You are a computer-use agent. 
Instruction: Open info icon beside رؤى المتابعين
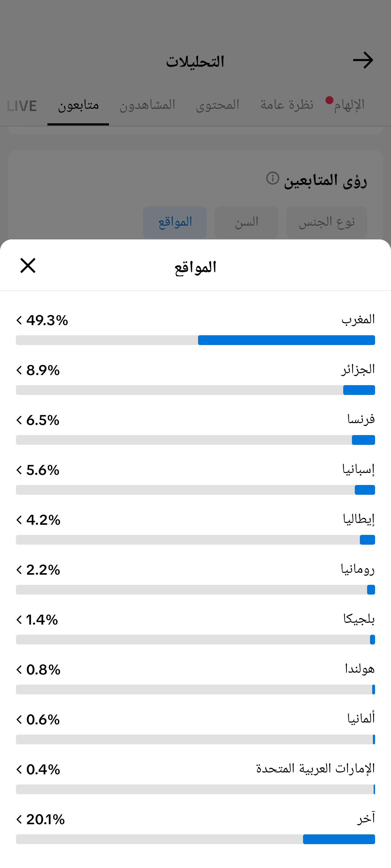pyautogui.click(x=273, y=178)
